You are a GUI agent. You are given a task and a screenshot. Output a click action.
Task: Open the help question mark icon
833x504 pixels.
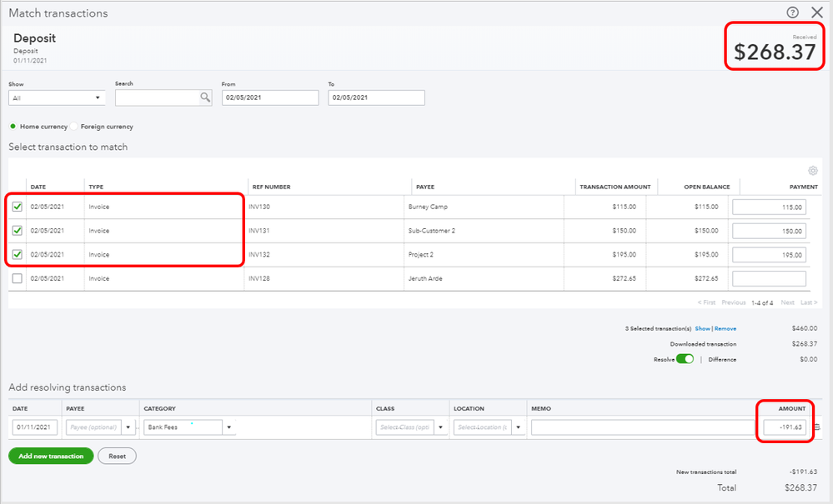(792, 12)
